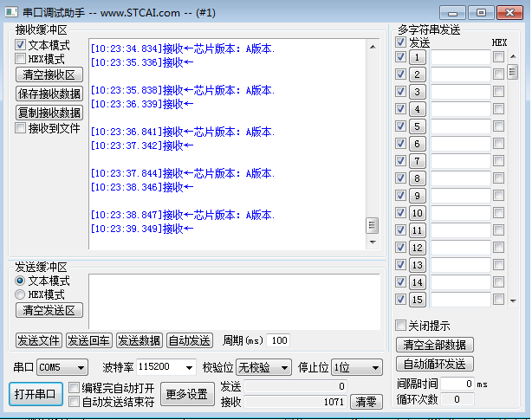The width and height of the screenshot is (532, 420).
Task: Click scroll-down arrow of multi-string list
Action: click(x=513, y=300)
